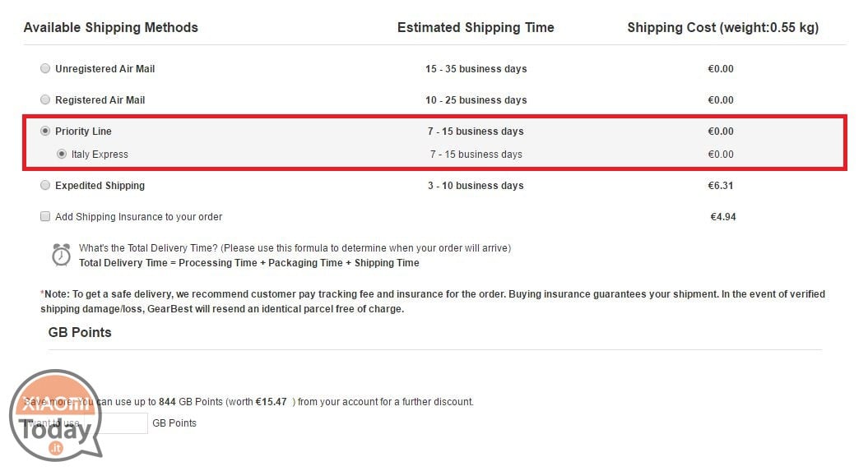Choose Expedited Shipping radio button

45,185
